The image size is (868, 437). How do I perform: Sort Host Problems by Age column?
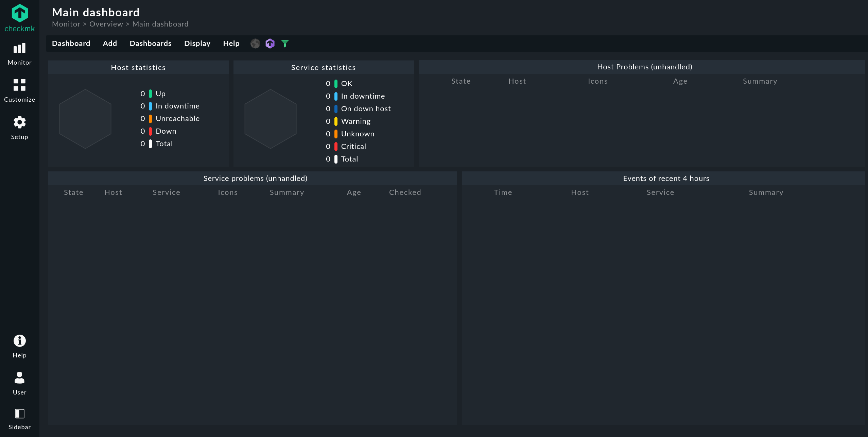click(x=680, y=82)
